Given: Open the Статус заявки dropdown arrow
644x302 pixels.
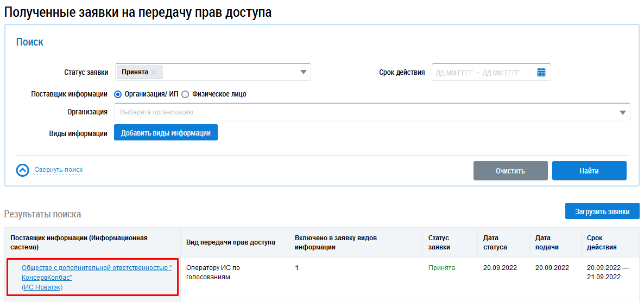Looking at the screenshot, I should (x=303, y=72).
